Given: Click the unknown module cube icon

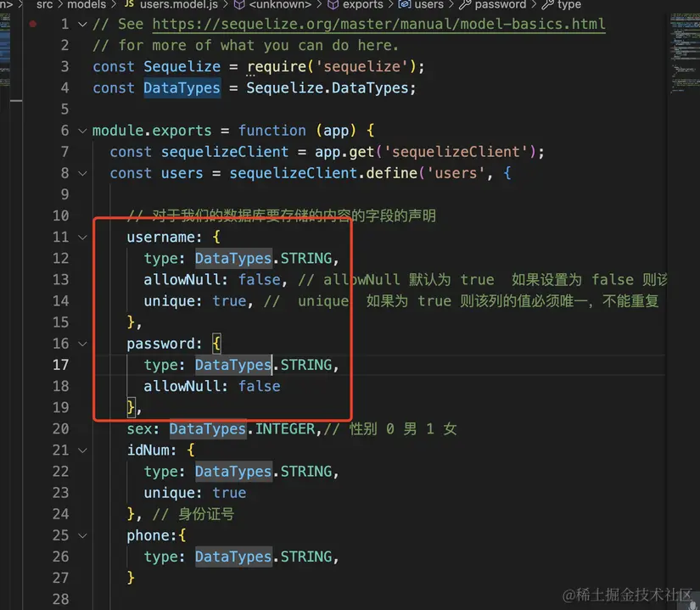Looking at the screenshot, I should (240, 4).
